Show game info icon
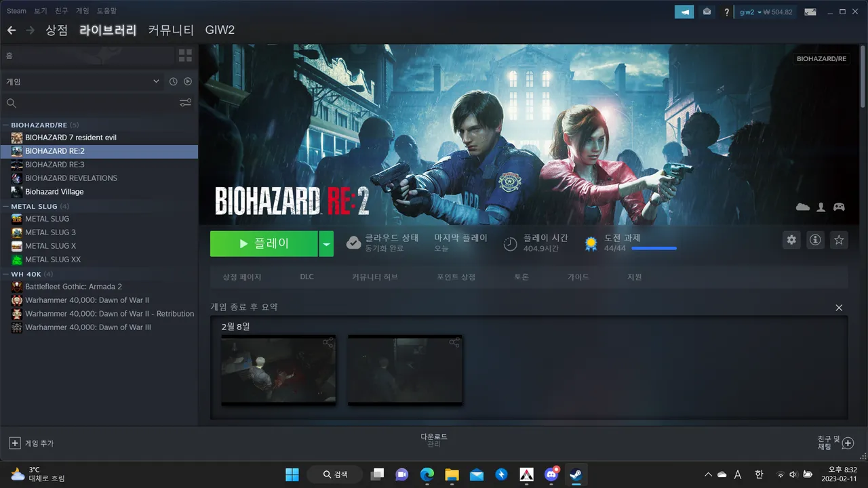868x488 pixels. pos(815,240)
